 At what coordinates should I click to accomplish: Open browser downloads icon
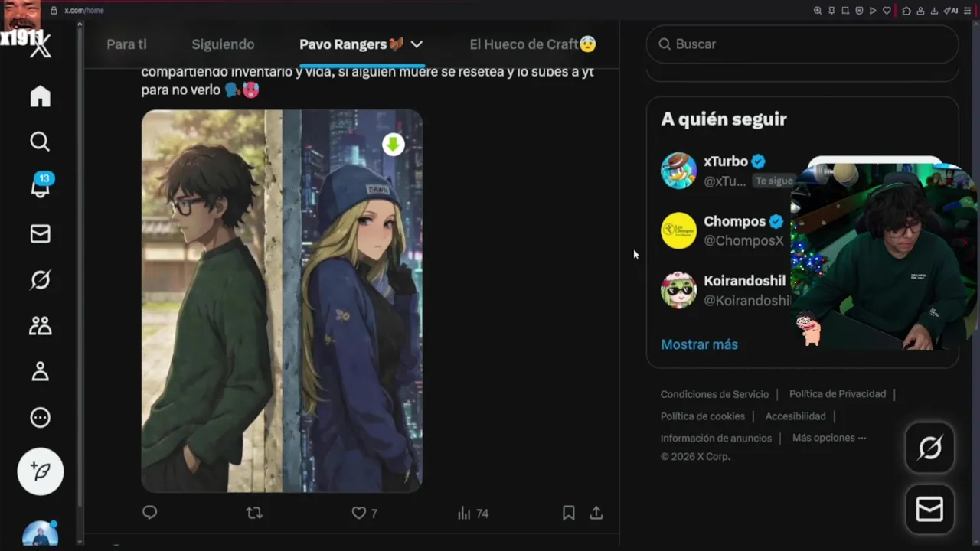(934, 11)
